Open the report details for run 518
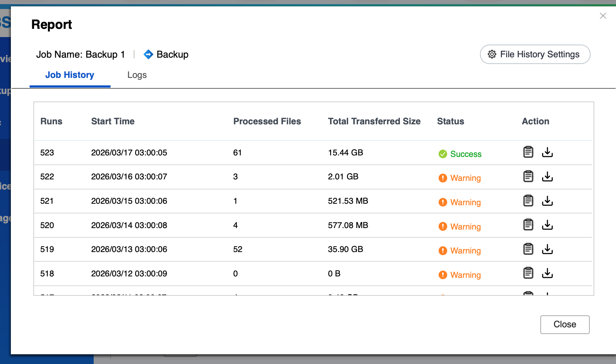This screenshot has height=364, width=616. coord(528,273)
